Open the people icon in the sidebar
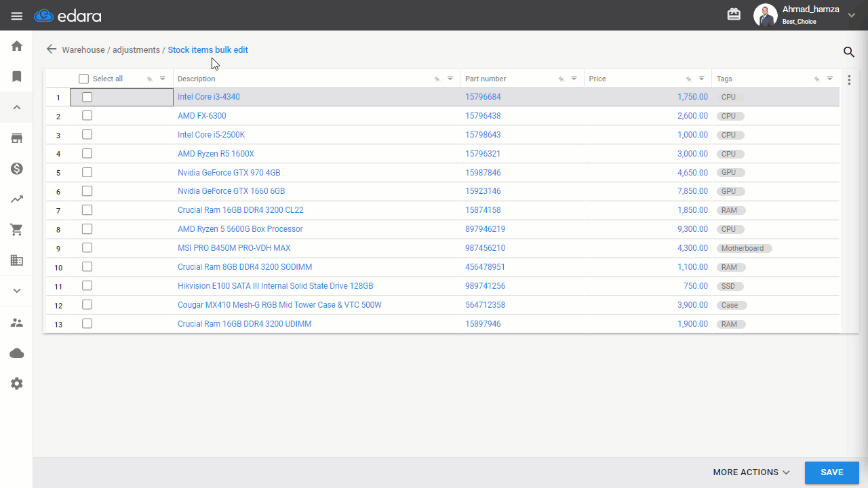 pyautogui.click(x=17, y=323)
